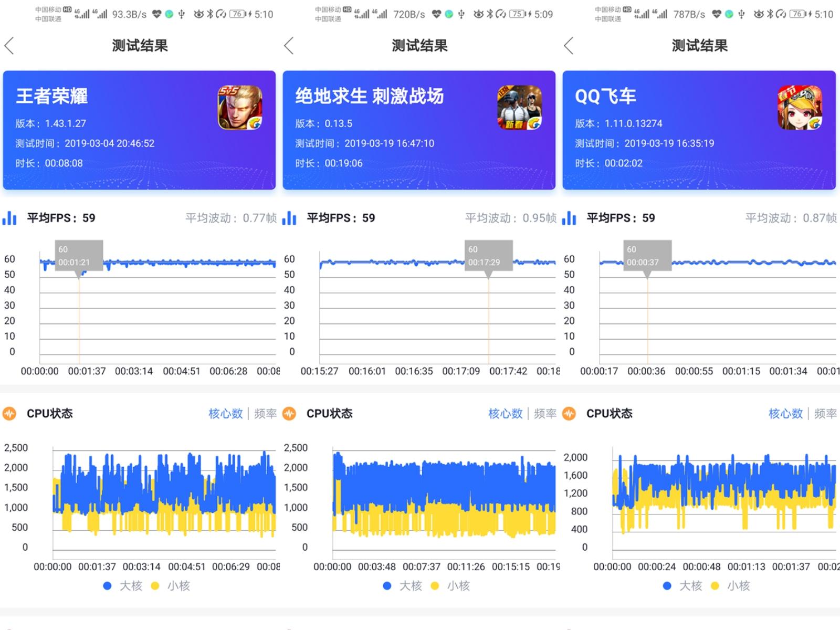840x630 pixels.
Task: Tap test time 2019-03-19 16:35:19
Action: pos(669,143)
